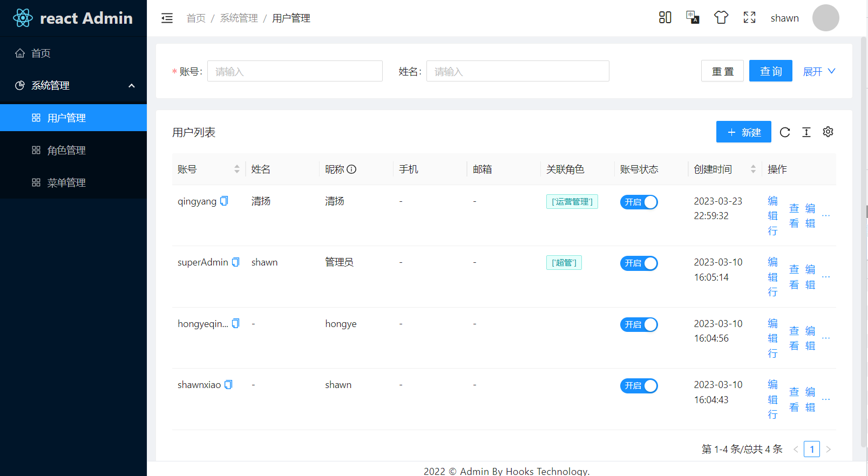Click the 系统管理 breadcrumb
This screenshot has width=868, height=476.
(239, 18)
